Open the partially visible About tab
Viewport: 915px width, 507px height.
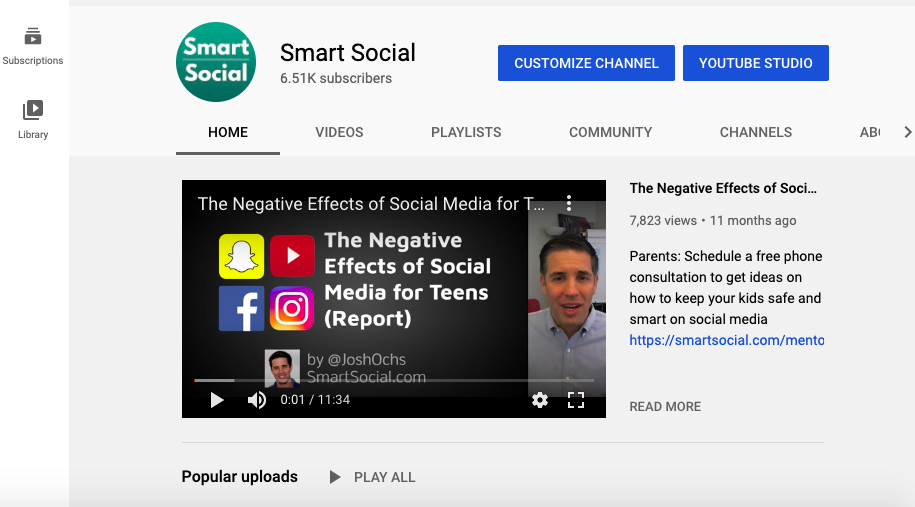[869, 132]
